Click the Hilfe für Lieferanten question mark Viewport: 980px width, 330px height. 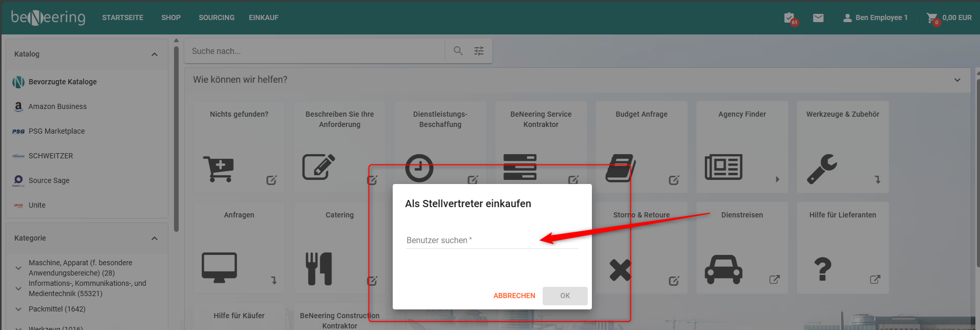822,269
